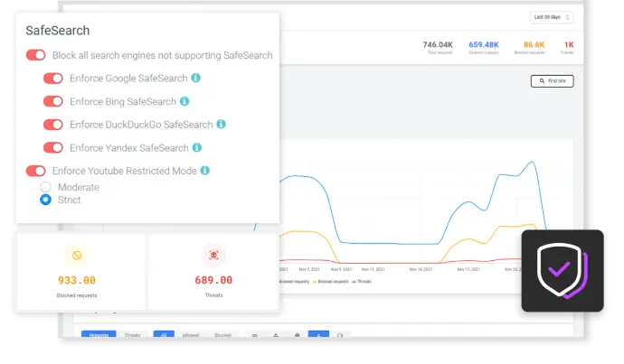Click the purple checkmark shield logo
The image size is (624, 364).
pos(563,271)
